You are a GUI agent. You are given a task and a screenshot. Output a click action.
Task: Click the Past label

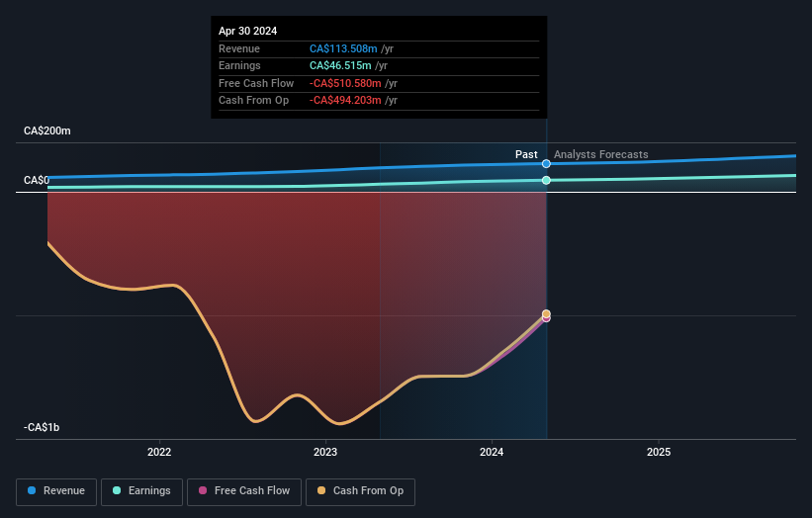point(526,154)
